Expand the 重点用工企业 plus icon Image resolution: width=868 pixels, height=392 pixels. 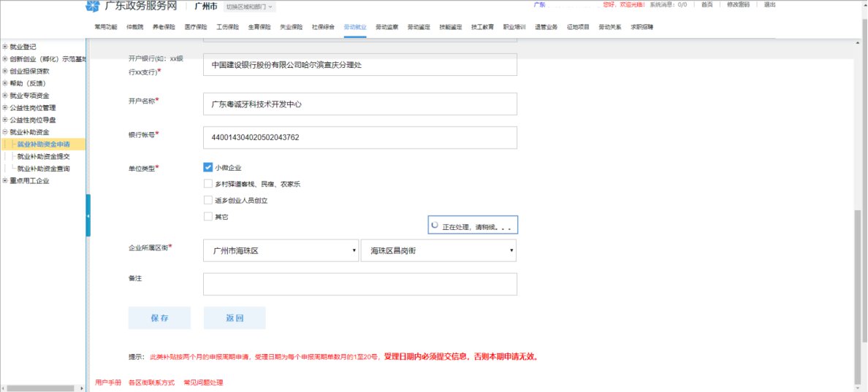click(x=5, y=181)
